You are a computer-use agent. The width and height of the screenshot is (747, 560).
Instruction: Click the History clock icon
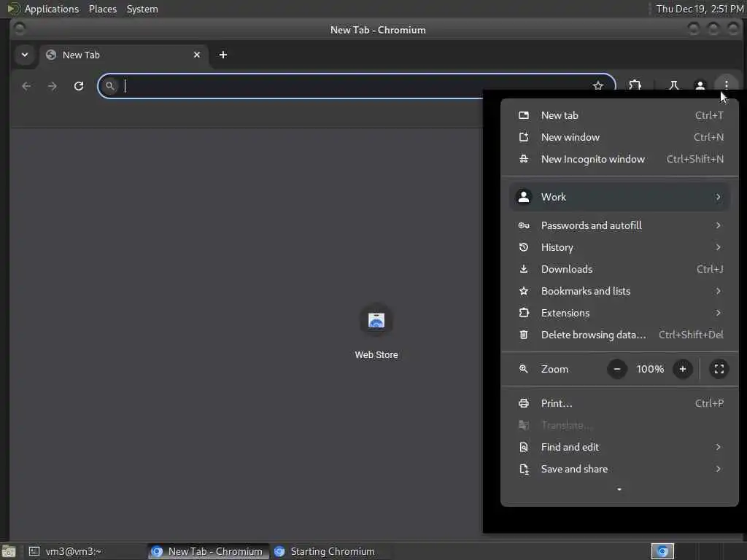click(x=524, y=247)
